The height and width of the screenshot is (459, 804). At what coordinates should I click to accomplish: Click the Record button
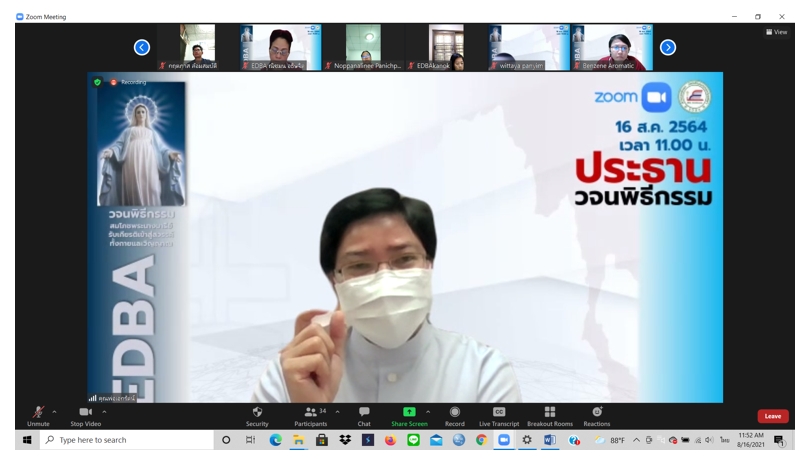tap(455, 416)
